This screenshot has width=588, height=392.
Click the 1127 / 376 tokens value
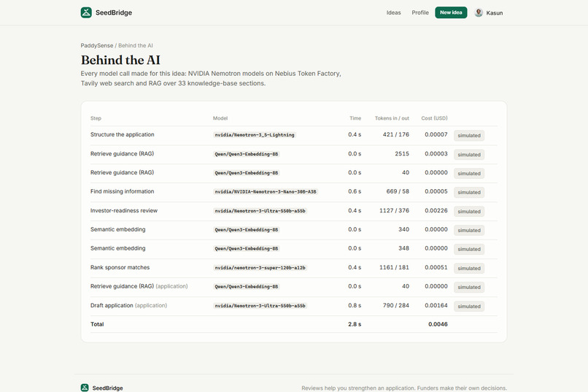(x=394, y=210)
